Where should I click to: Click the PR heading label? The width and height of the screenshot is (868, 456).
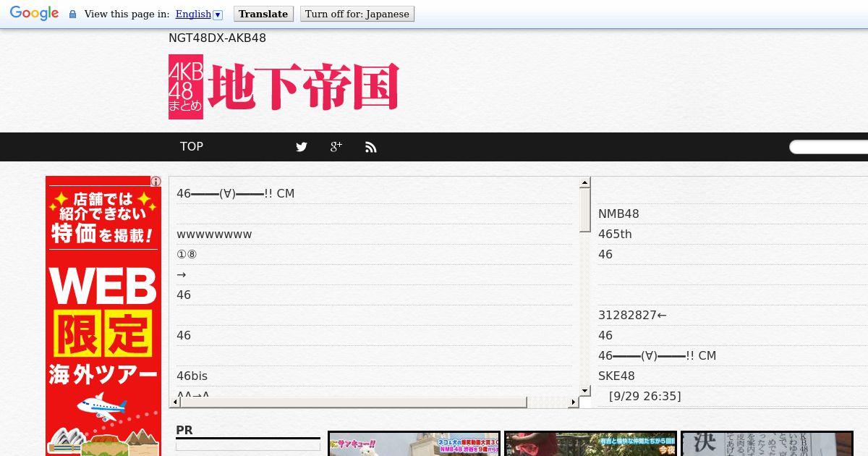click(184, 430)
